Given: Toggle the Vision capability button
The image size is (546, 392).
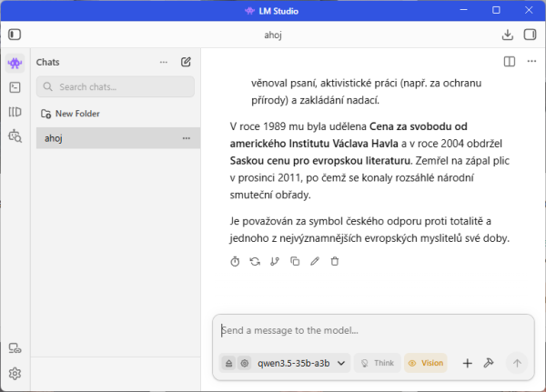Looking at the screenshot, I should (x=426, y=363).
